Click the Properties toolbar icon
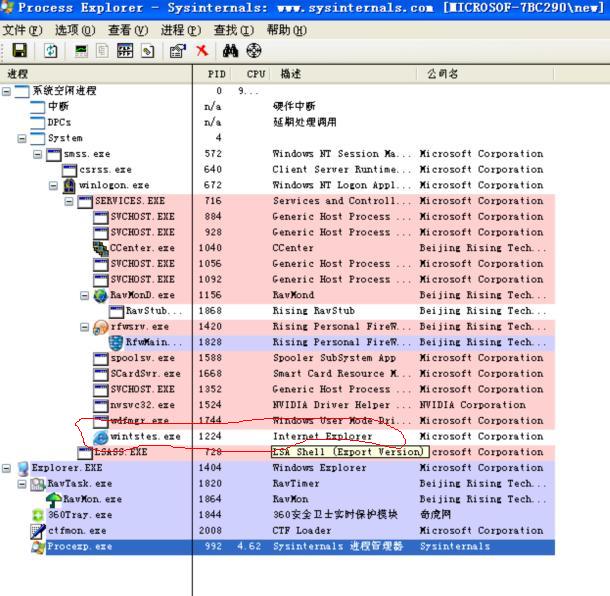The width and height of the screenshot is (610, 596). click(178, 51)
